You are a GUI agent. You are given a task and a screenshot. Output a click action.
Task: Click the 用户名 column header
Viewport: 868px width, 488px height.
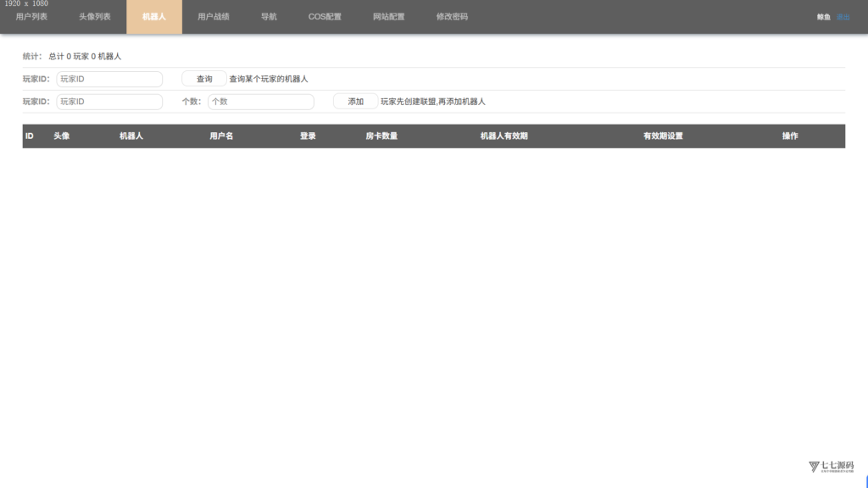(x=221, y=136)
